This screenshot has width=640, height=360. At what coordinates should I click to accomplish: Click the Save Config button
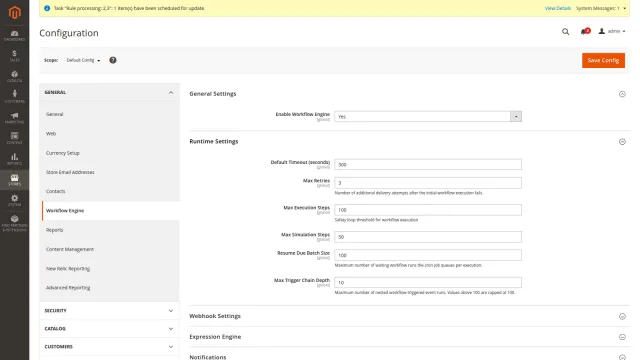tap(603, 60)
